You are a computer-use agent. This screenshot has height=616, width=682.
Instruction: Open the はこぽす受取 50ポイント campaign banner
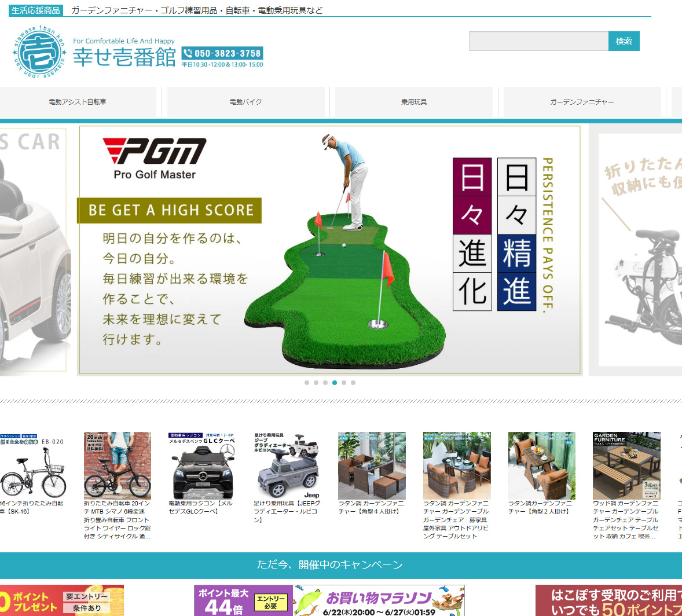[608, 600]
